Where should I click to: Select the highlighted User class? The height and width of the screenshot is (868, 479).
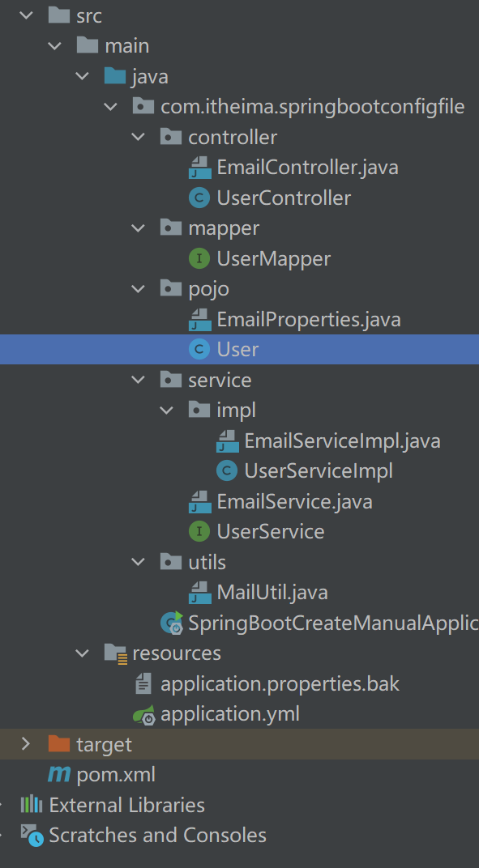[240, 349]
